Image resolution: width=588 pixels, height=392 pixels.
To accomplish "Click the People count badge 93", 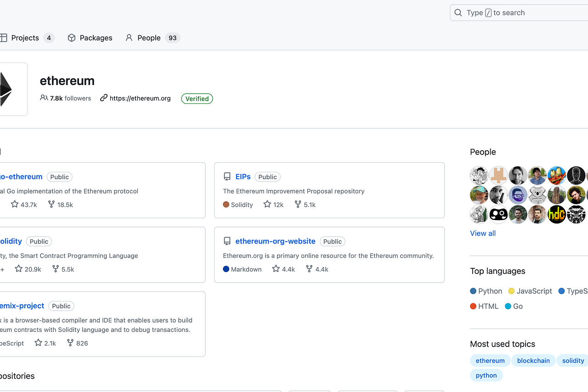I will [172, 38].
